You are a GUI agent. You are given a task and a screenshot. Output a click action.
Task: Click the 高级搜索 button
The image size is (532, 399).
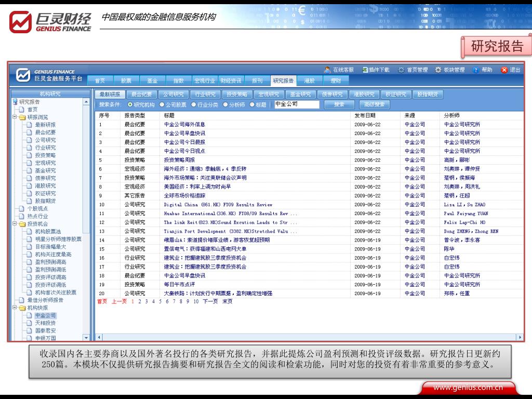tap(375, 104)
